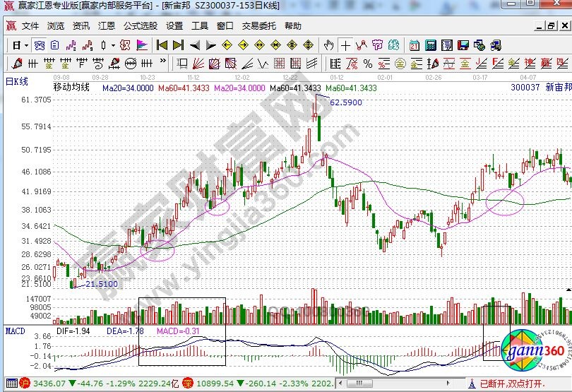The height and width of the screenshot is (392, 572).
Task: Click the 移动均线 indicator label
Action: (x=71, y=88)
